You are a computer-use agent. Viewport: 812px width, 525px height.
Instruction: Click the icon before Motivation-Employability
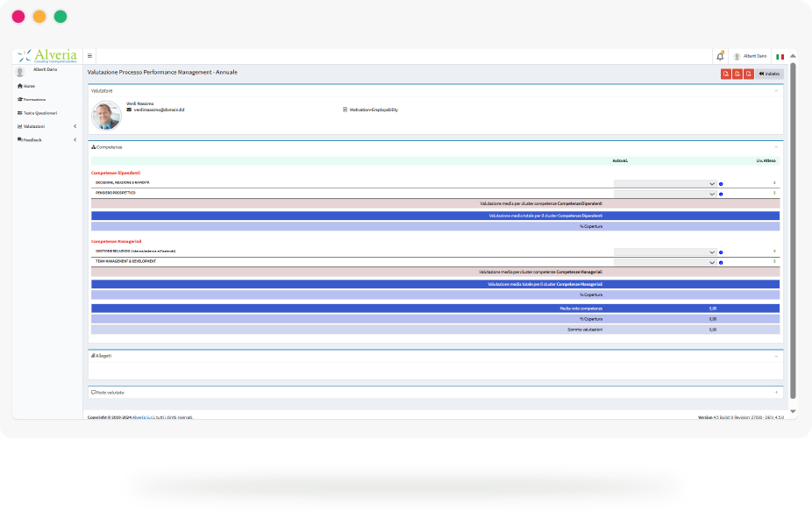[345, 110]
